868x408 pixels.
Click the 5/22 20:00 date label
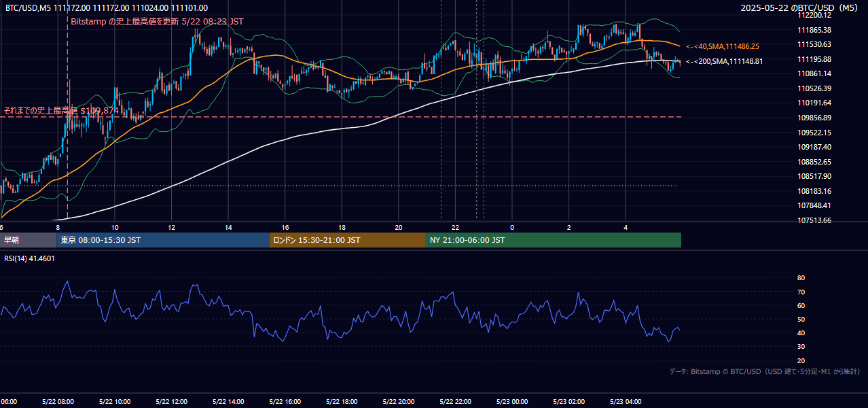pyautogui.click(x=398, y=401)
